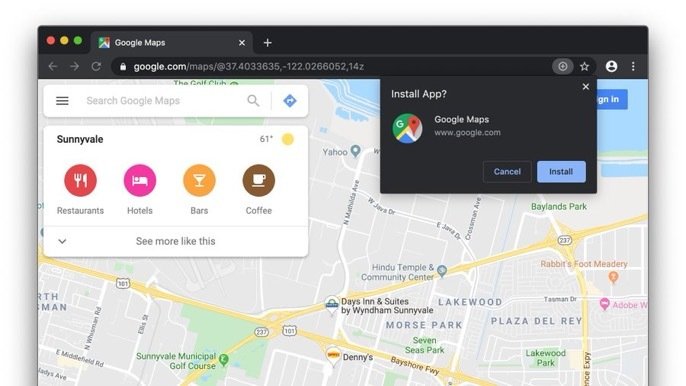Cancel the Install App dialog
This screenshot has height=386, width=686.
507,172
